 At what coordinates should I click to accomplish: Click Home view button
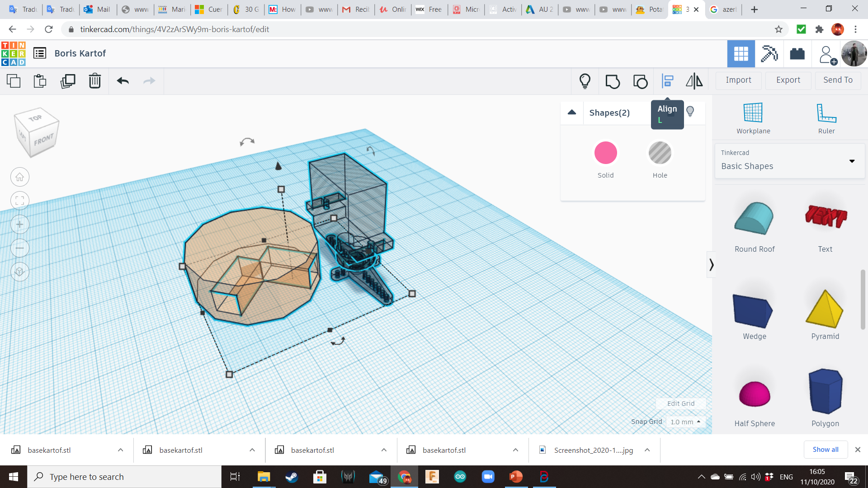click(20, 177)
